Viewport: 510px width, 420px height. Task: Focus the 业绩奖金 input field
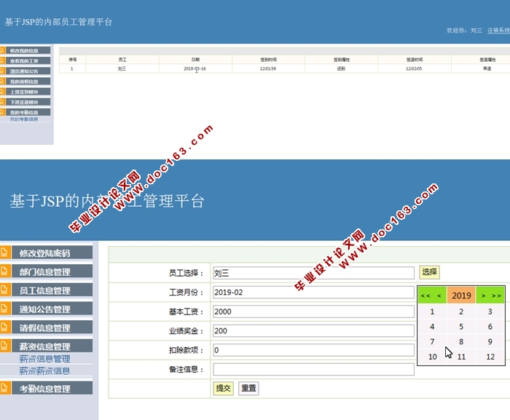313,330
